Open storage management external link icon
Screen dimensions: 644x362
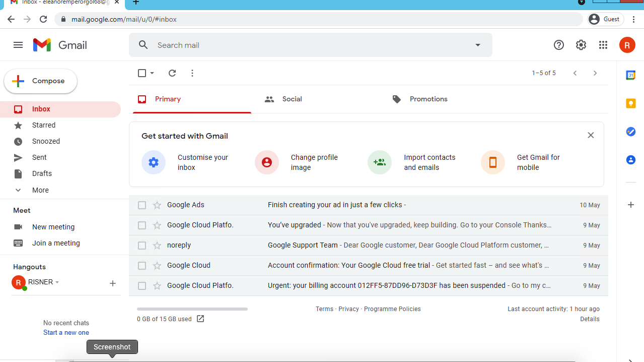point(200,319)
